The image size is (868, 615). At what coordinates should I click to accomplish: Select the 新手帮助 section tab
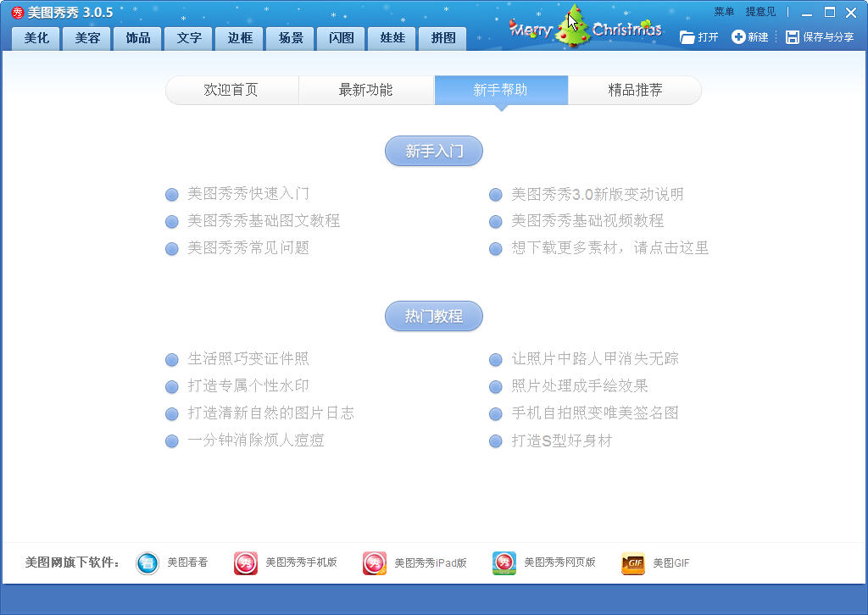[x=500, y=90]
